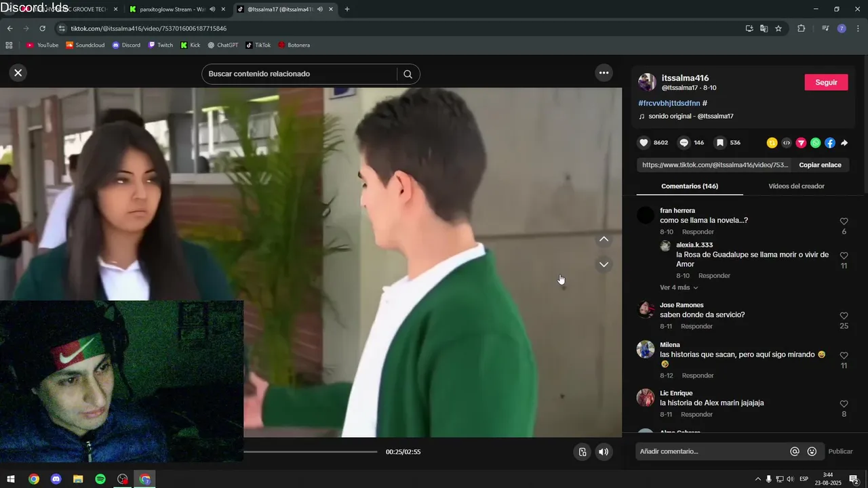This screenshot has width=868, height=488.
Task: Open the YouTube bookmark
Action: point(42,45)
